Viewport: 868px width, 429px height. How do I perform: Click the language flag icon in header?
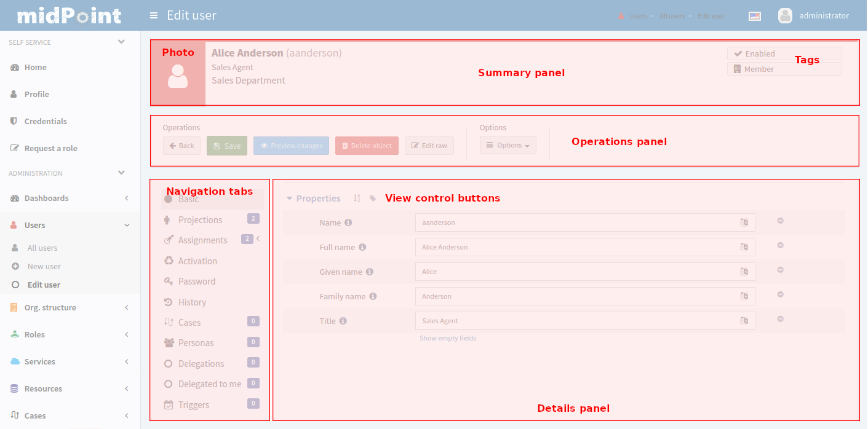(x=755, y=16)
